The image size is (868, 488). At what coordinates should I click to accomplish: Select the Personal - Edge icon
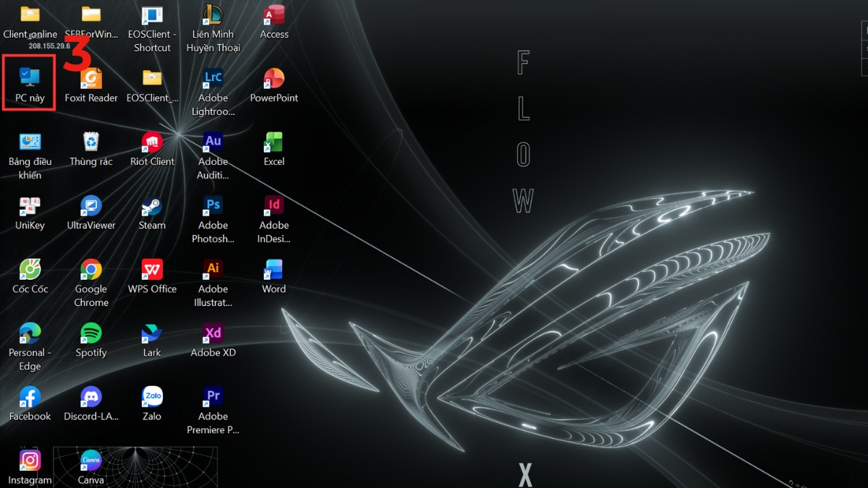click(30, 333)
